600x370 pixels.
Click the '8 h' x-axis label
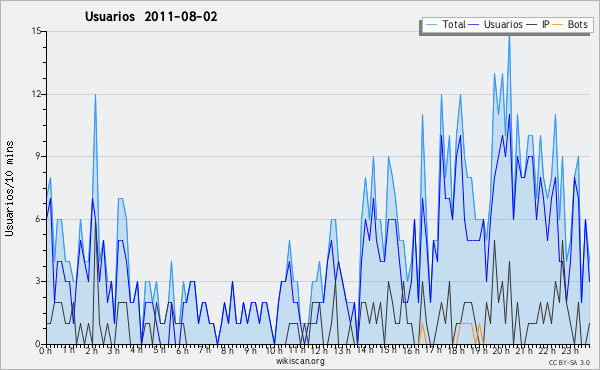click(227, 350)
